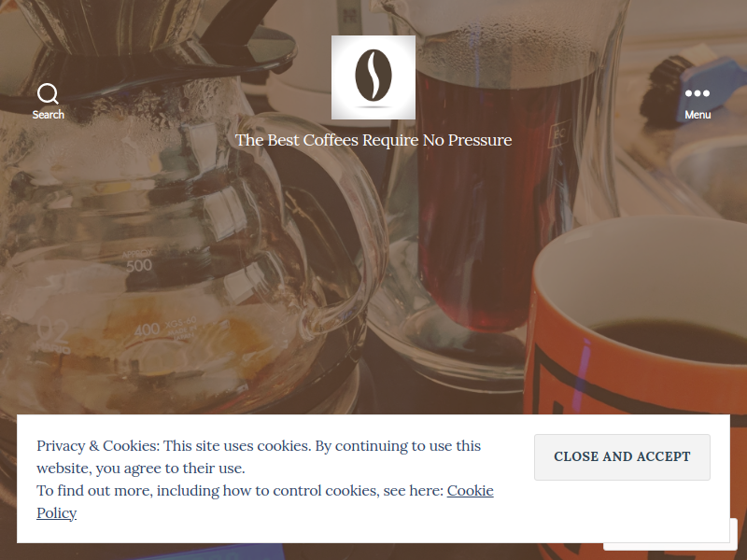Open search via the magnifying glass icon

coord(48,94)
